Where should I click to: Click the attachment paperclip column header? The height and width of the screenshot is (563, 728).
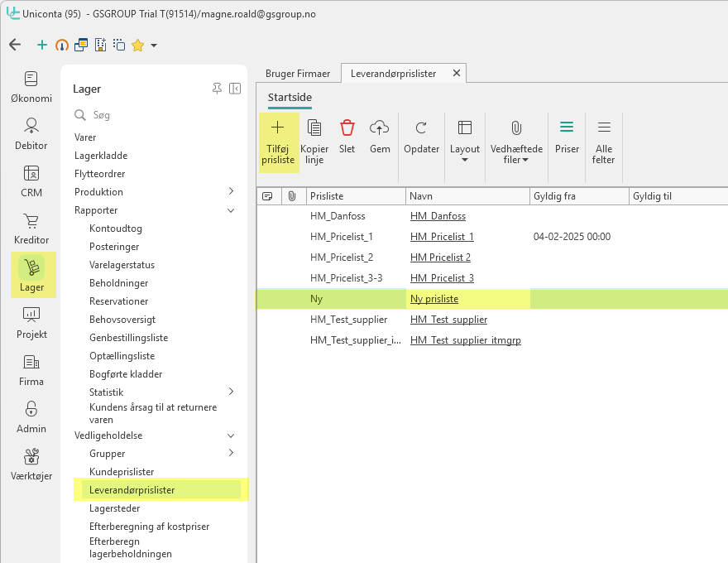pos(292,196)
